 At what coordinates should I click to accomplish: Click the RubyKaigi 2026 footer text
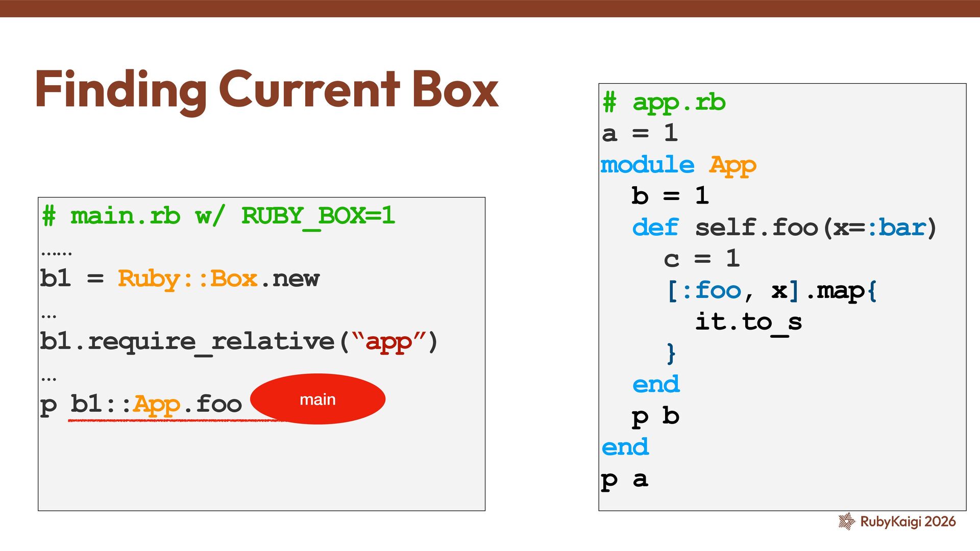(908, 521)
